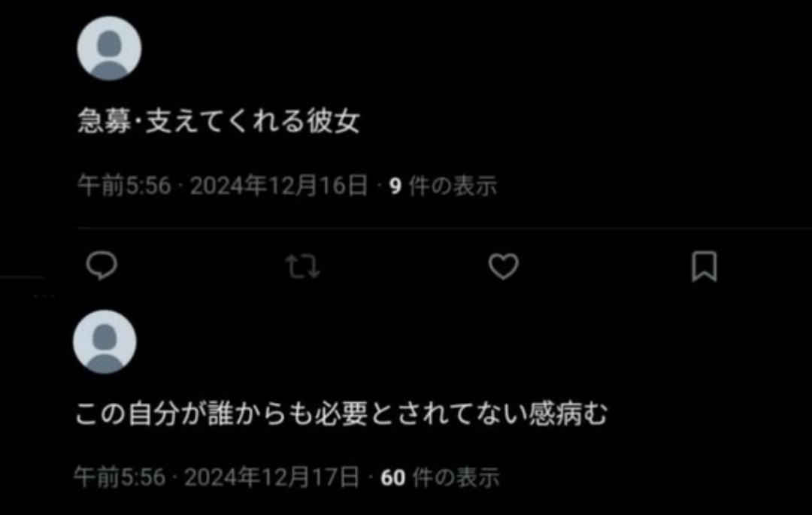Click the word 病む ending the second tweet

(581, 414)
